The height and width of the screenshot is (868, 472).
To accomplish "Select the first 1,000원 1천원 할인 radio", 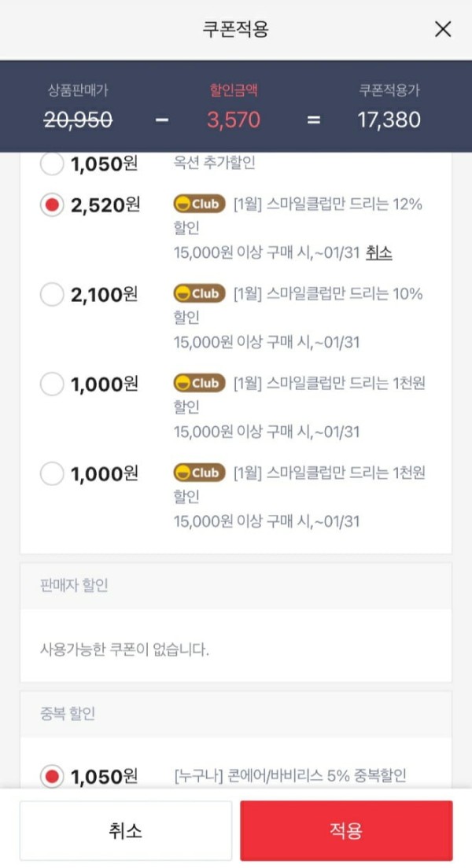I will (x=51, y=384).
